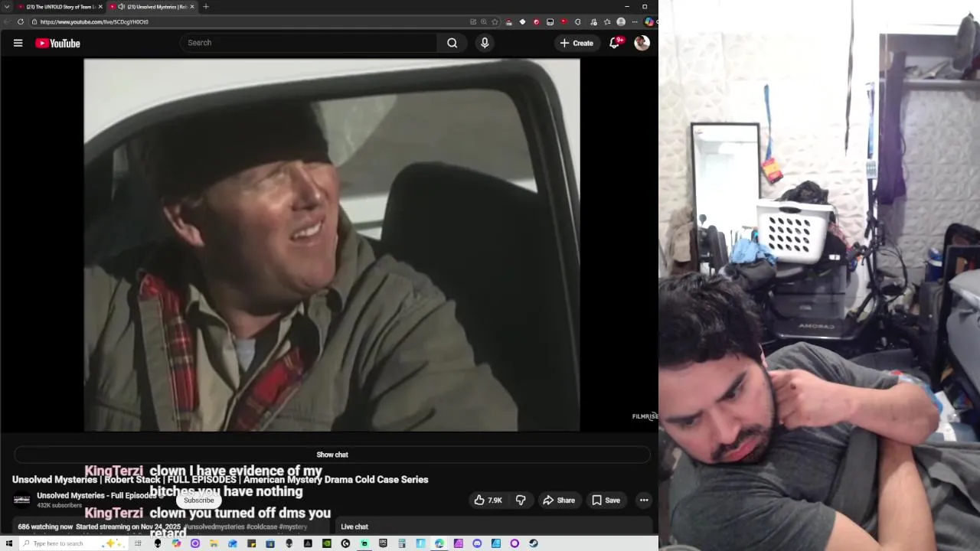Refresh the browser page
The width and height of the screenshot is (980, 551).
click(21, 21)
